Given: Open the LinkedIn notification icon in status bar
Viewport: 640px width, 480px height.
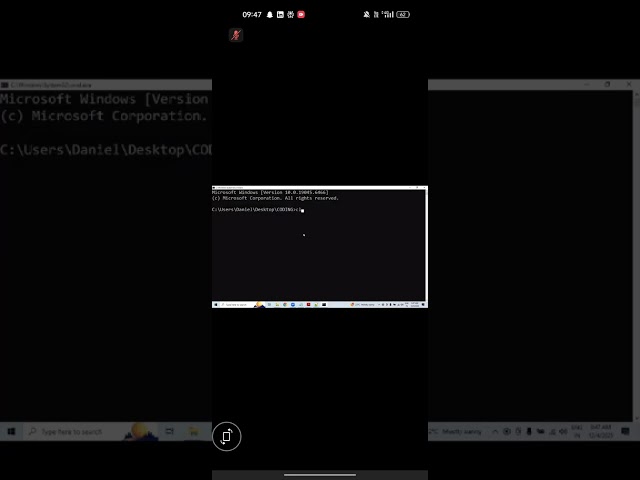Looking at the screenshot, I should (x=280, y=15).
